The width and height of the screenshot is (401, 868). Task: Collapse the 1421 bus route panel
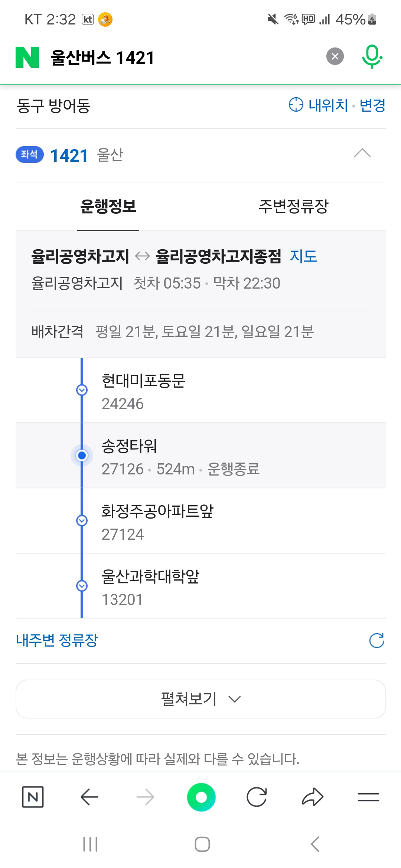(x=362, y=153)
